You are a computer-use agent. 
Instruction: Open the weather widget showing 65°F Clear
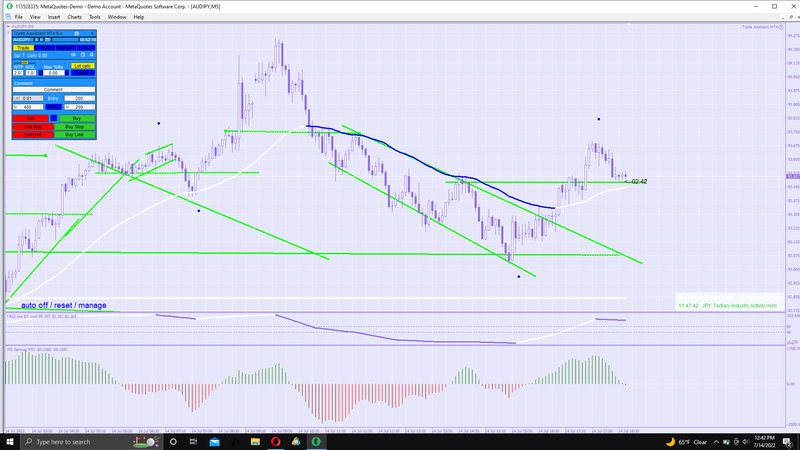(x=687, y=442)
